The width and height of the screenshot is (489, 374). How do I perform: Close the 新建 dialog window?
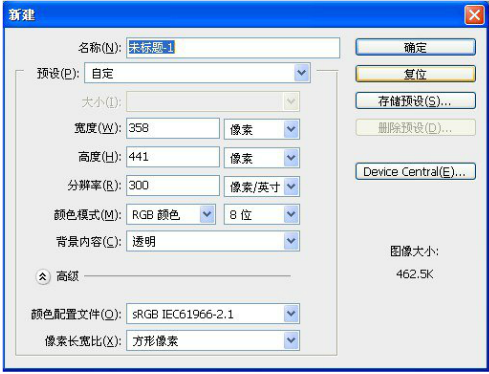[x=474, y=15]
